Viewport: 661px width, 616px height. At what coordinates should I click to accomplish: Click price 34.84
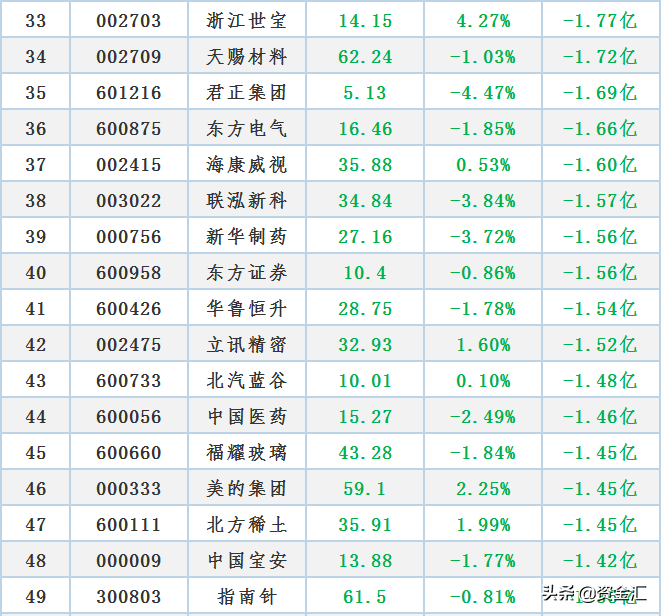pos(365,201)
